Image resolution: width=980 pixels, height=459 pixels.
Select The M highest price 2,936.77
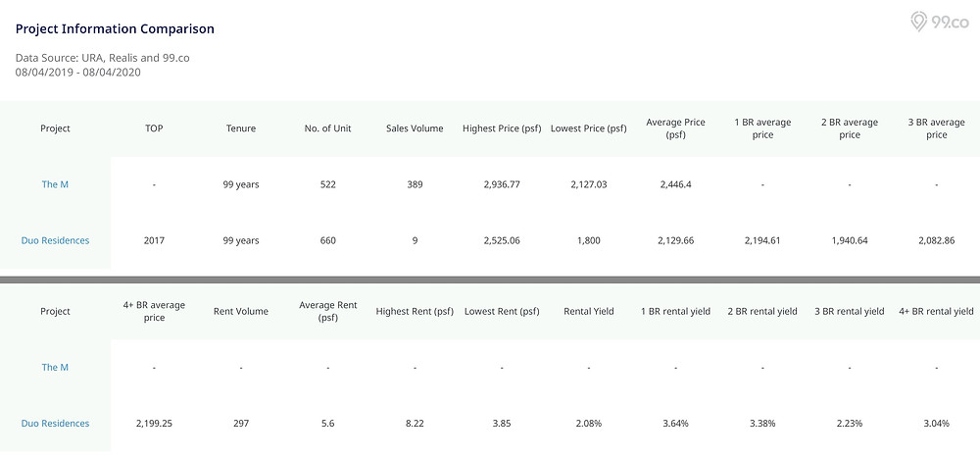point(502,184)
